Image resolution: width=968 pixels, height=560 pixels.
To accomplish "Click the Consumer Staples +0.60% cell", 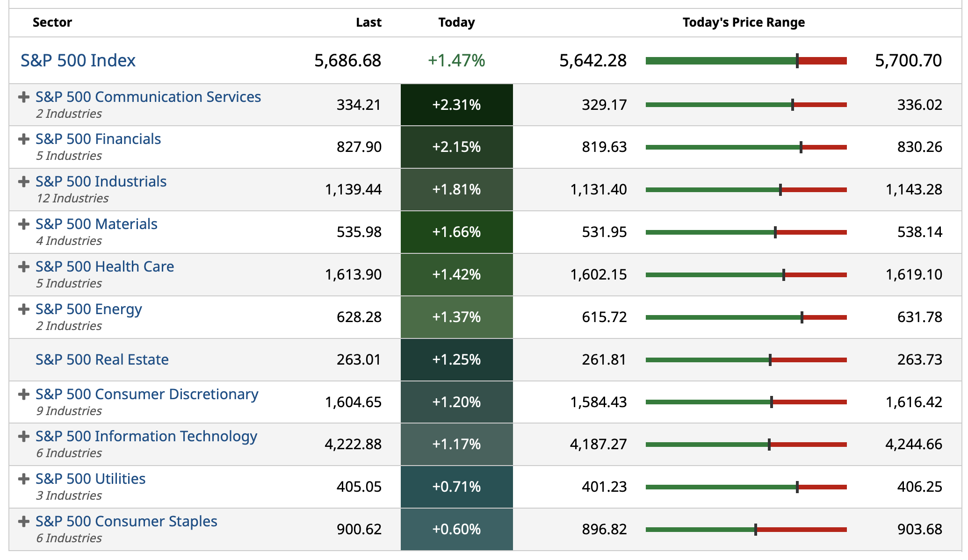I will click(x=456, y=529).
